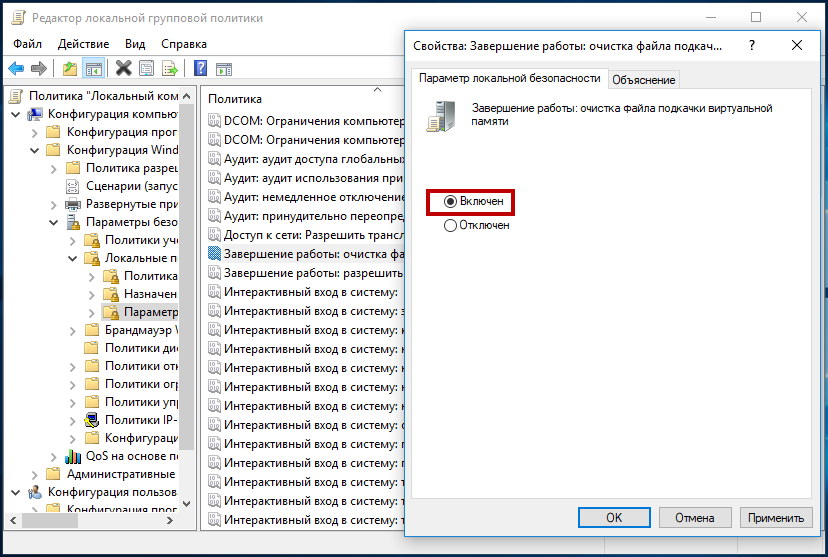828x557 pixels.
Task: Expand the Конфигурация программ node
Action: 35,132
